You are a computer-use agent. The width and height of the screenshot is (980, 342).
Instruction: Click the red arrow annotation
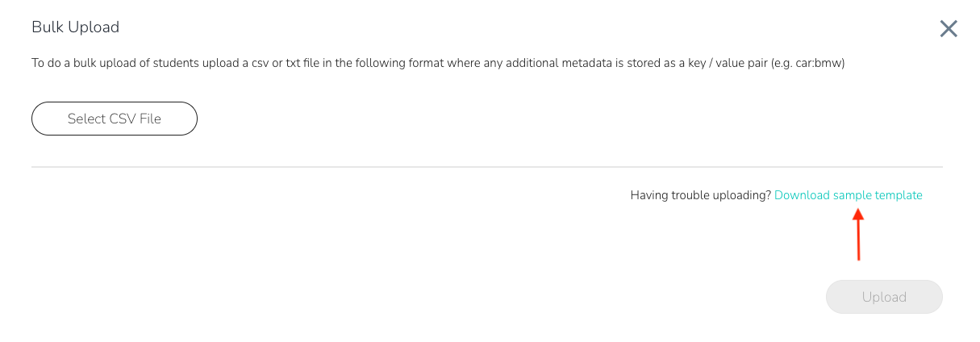[x=858, y=235]
